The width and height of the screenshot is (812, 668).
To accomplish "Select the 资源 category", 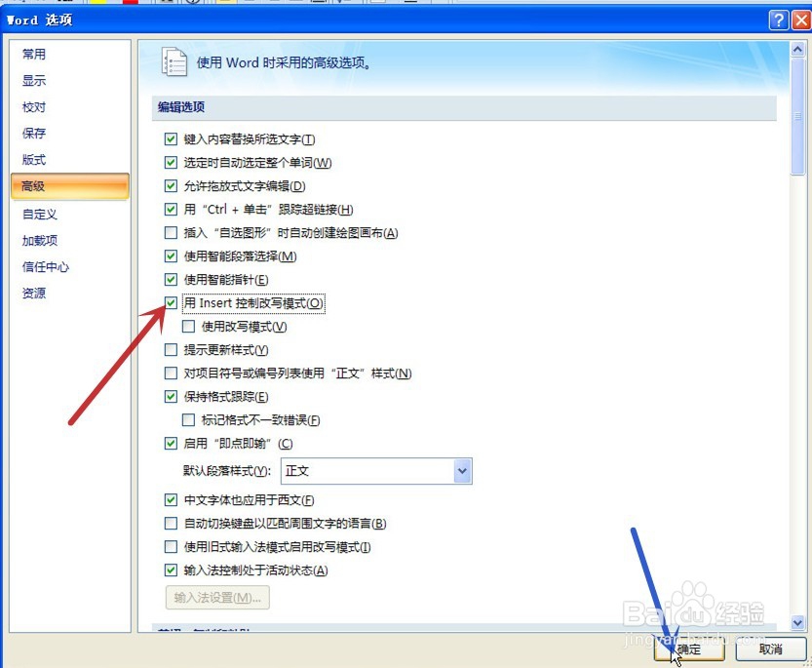I will [x=34, y=294].
